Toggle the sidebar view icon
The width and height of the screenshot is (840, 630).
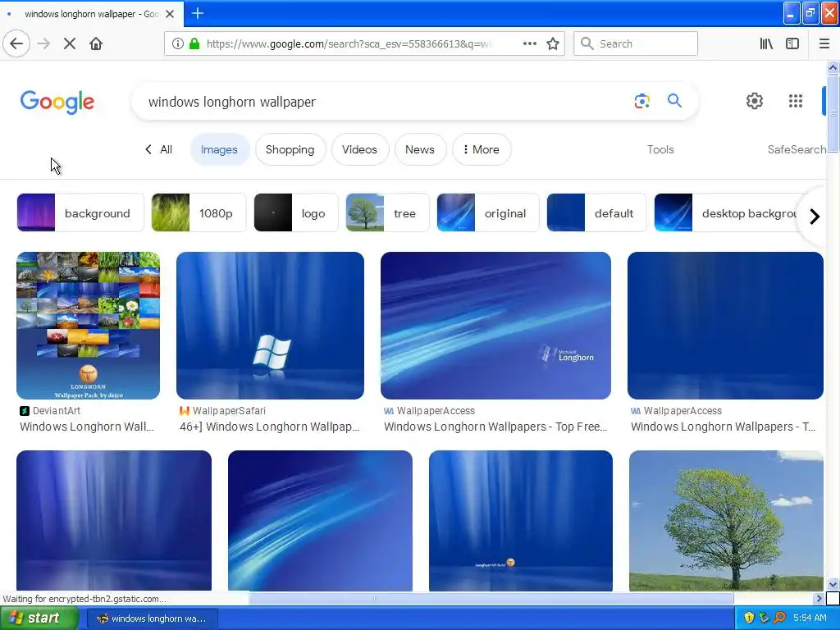click(792, 43)
